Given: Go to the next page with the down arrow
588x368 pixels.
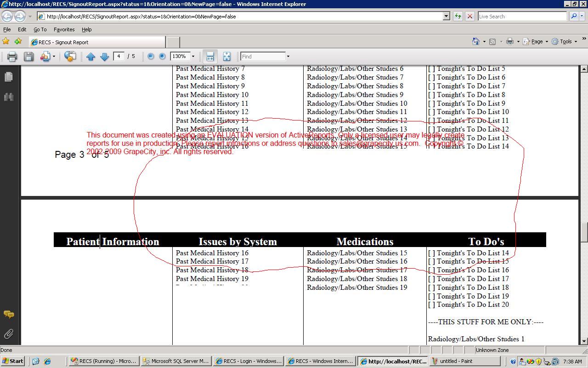Looking at the screenshot, I should (104, 56).
